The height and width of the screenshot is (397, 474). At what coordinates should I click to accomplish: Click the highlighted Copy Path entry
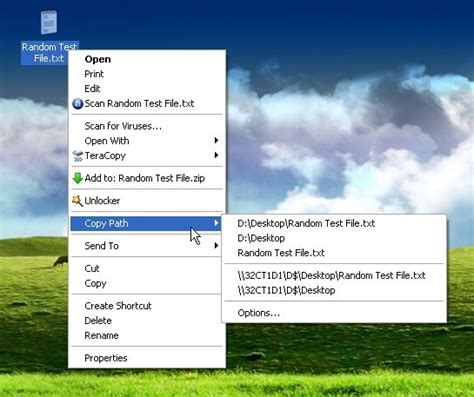click(147, 223)
